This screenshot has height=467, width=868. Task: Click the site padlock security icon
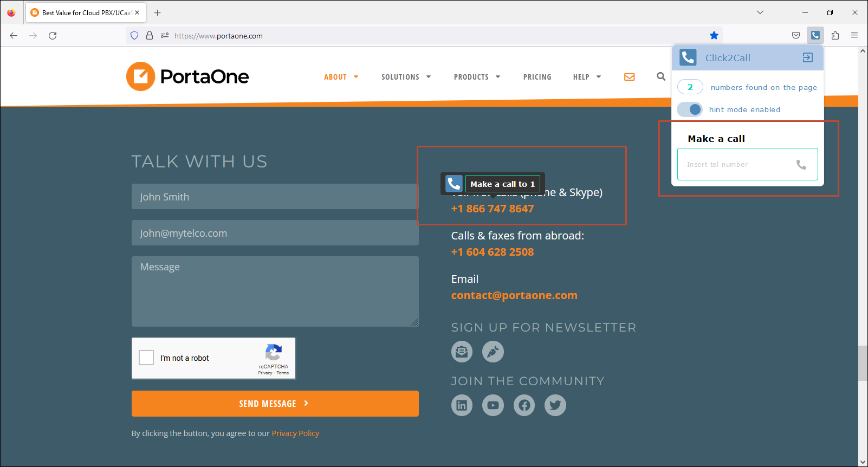click(x=150, y=36)
